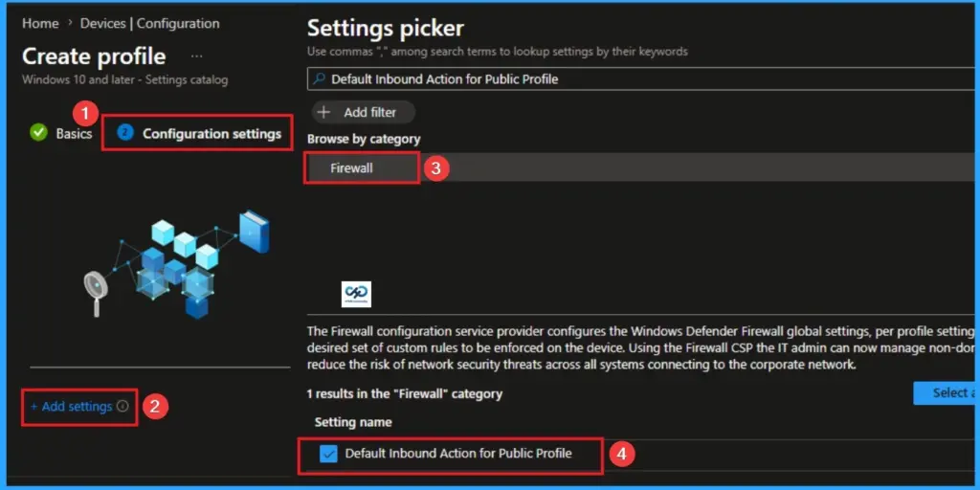Click the Create profile heading
The height and width of the screenshot is (490, 980).
94,56
